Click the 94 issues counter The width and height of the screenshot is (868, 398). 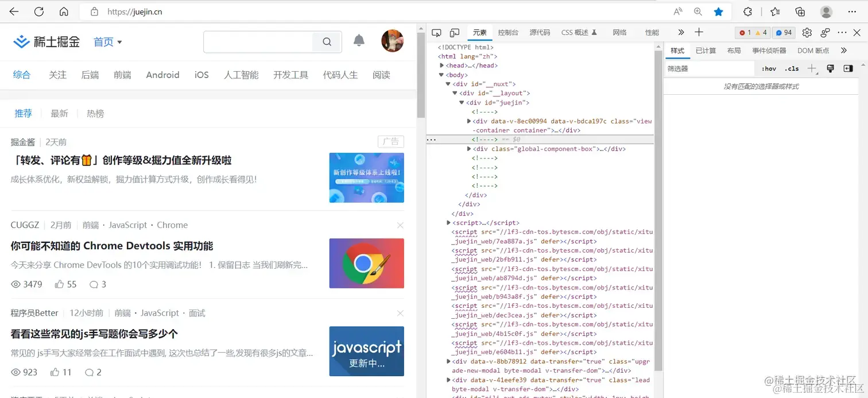point(783,33)
